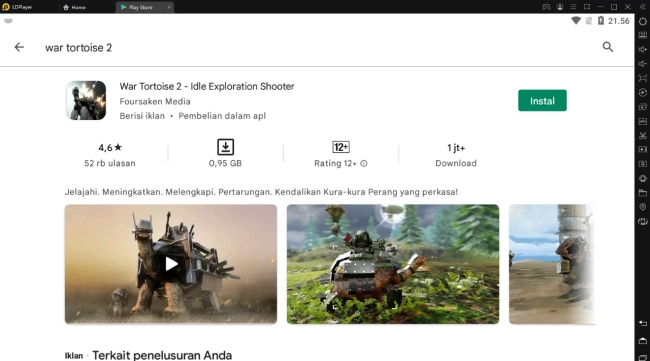The image size is (650, 361).
Task: Click the Instal button
Action: pos(542,101)
